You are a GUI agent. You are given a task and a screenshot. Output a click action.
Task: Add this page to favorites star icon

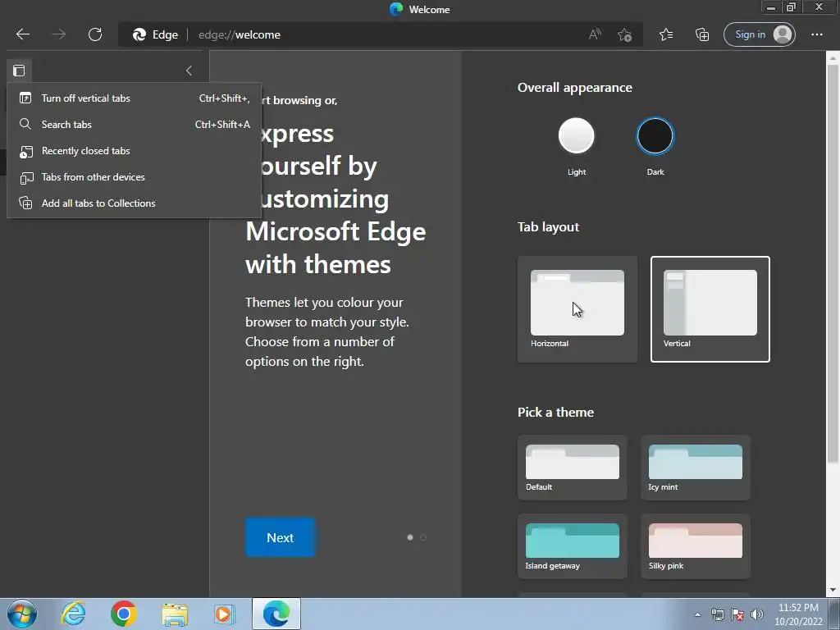pos(624,34)
